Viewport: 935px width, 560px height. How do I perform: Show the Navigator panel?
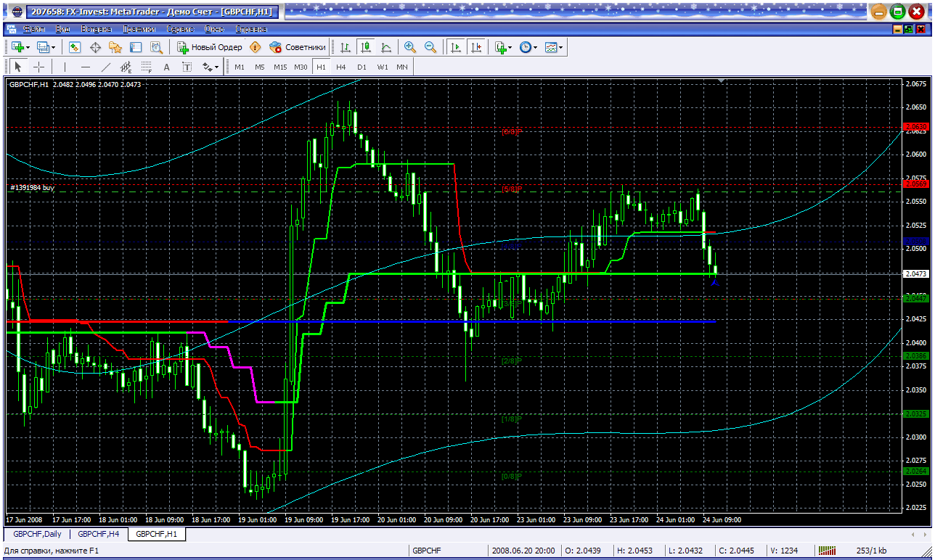pyautogui.click(x=115, y=47)
